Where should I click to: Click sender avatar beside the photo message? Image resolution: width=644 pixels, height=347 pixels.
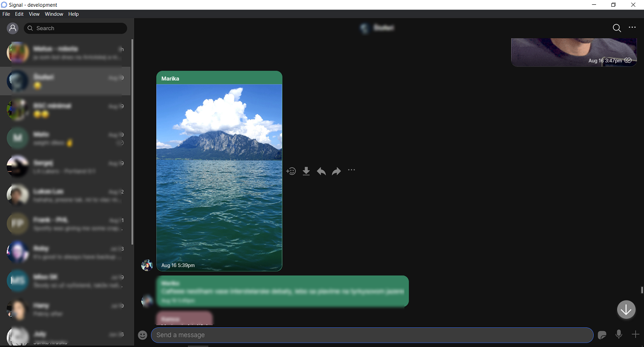pos(147,265)
